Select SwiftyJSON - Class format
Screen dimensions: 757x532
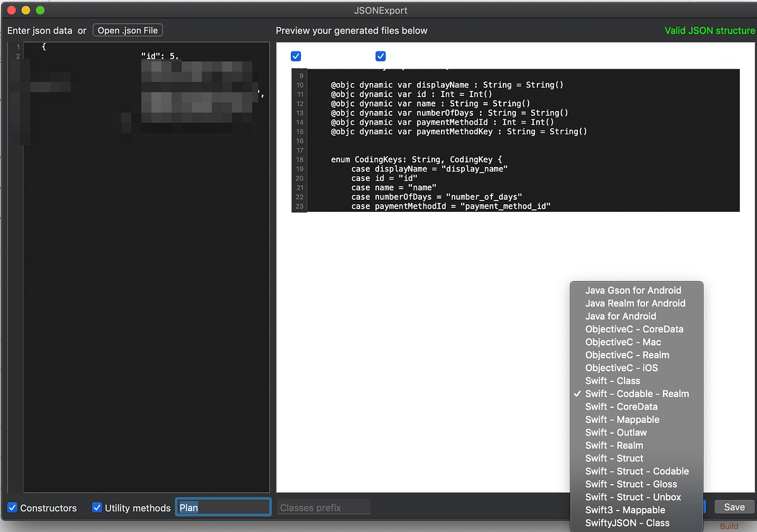[628, 523]
